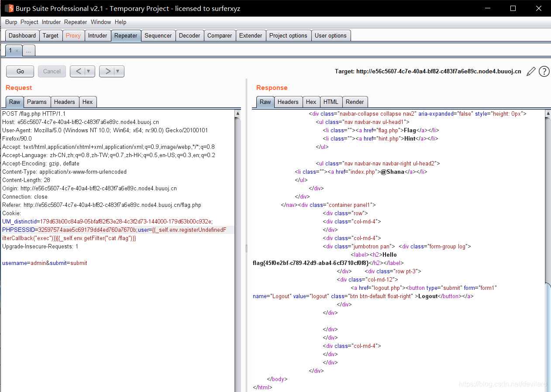The image size is (551, 392).
Task: Click scroll-up arrow of request pane
Action: click(x=238, y=113)
